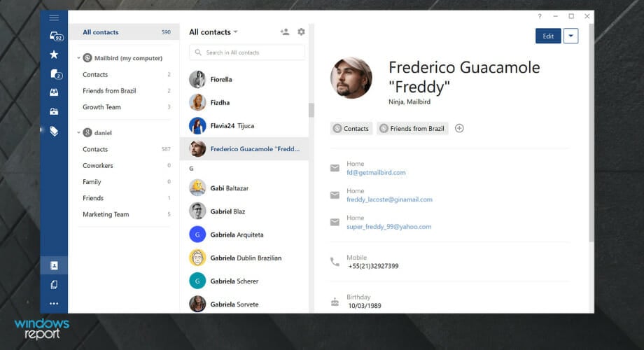Screen dimensions: 644x350
Task: Click the Contacts group tag chip
Action: [351, 128]
